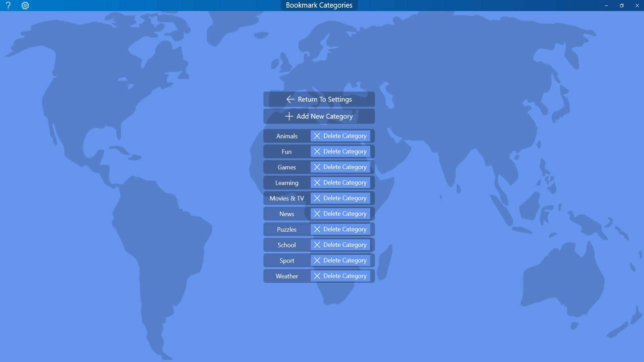This screenshot has width=644, height=362.
Task: Click X icon to delete Fun category
Action: [317, 152]
